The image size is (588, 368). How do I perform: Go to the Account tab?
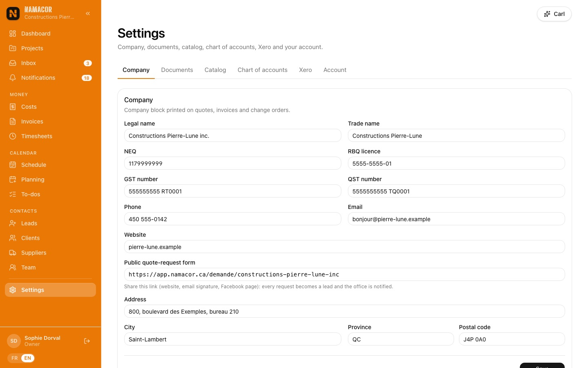point(335,70)
